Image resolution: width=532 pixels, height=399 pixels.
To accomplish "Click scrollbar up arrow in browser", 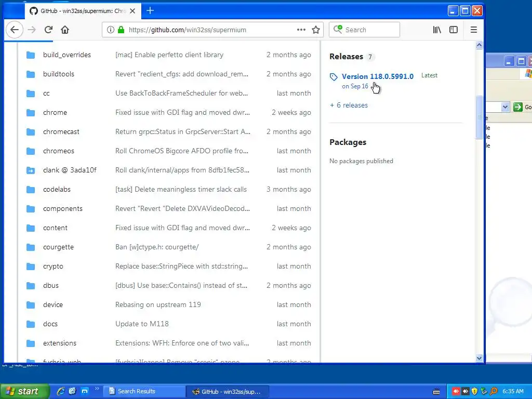I will (x=479, y=45).
